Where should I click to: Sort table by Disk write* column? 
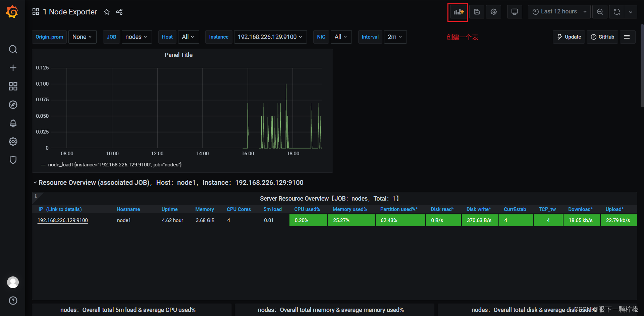pos(479,209)
